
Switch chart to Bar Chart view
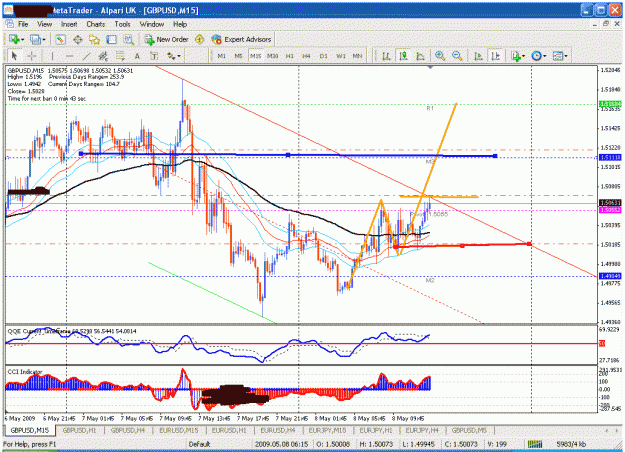pyautogui.click(x=386, y=56)
